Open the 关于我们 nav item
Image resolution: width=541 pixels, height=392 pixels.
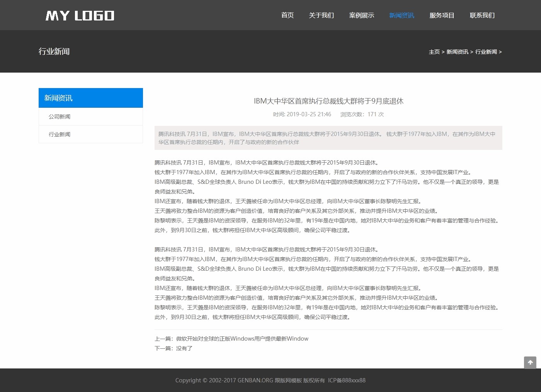pyautogui.click(x=322, y=15)
